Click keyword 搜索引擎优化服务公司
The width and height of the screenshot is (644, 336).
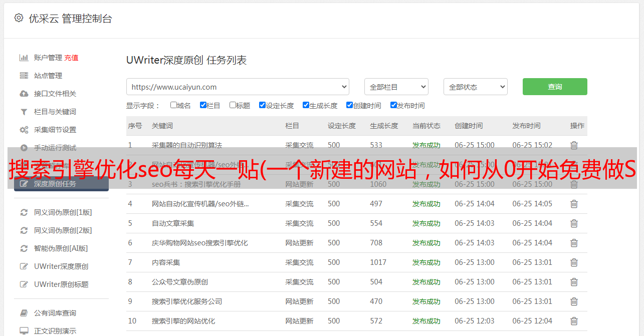pyautogui.click(x=187, y=301)
